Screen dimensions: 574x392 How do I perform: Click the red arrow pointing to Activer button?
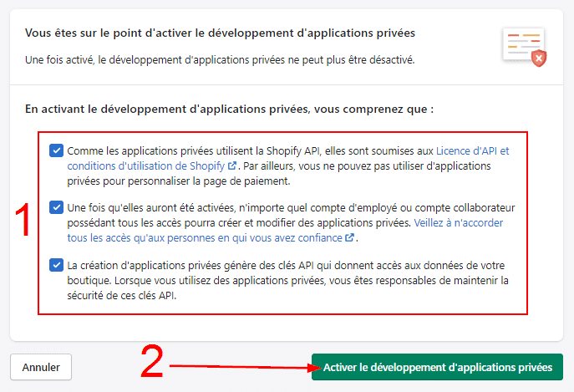pyautogui.click(x=238, y=366)
